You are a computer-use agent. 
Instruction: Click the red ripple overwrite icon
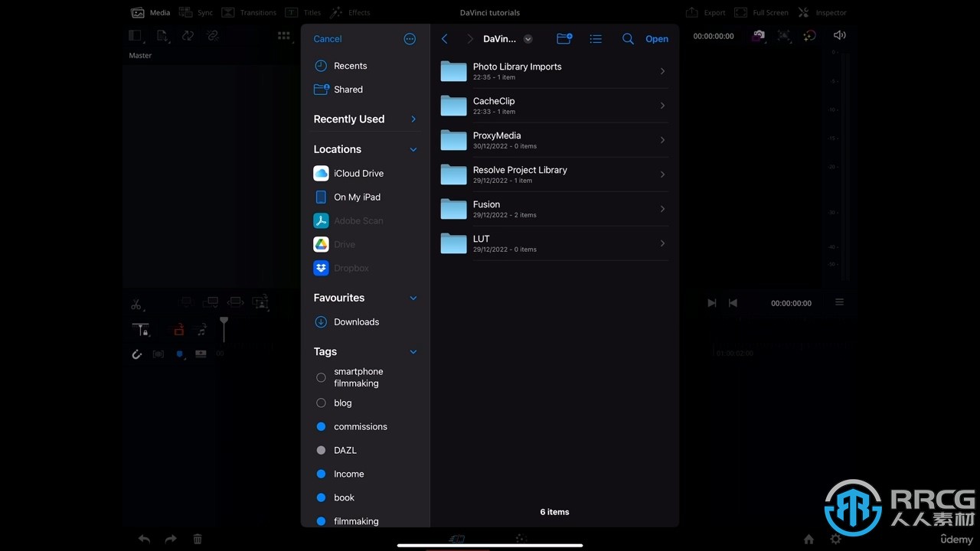[x=178, y=331]
